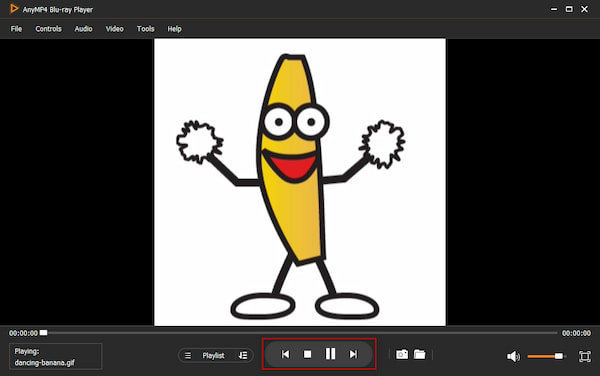The height and width of the screenshot is (376, 600).
Task: Close the AnyMP4 Blu-ray Player window
Action: click(584, 9)
